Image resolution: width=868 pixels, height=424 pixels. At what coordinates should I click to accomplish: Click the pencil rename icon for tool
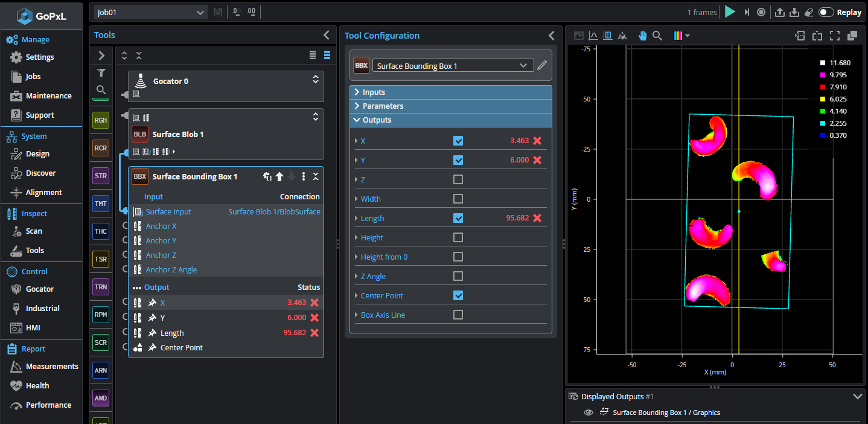point(542,66)
